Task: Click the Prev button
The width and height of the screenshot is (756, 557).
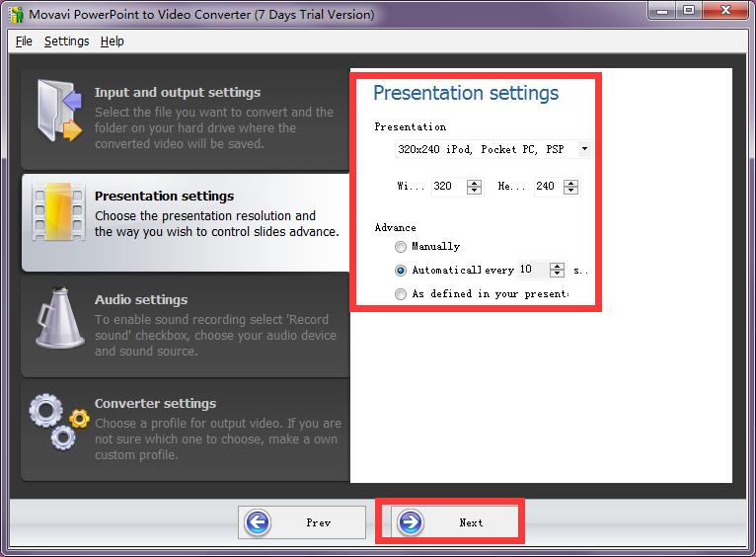Action: [x=302, y=522]
